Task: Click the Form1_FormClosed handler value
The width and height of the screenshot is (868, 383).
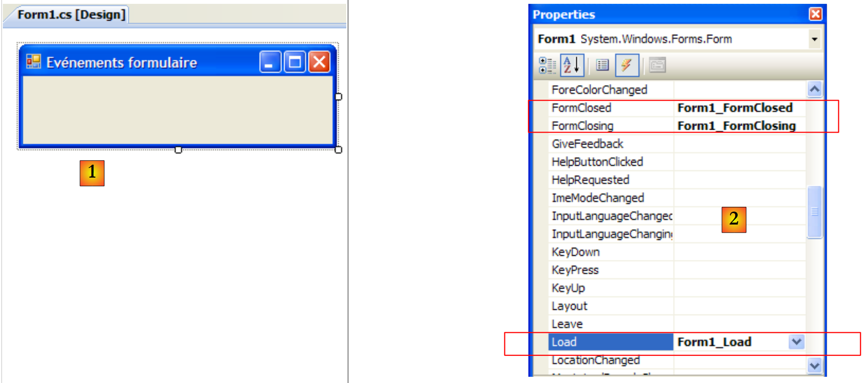Action: pos(735,108)
